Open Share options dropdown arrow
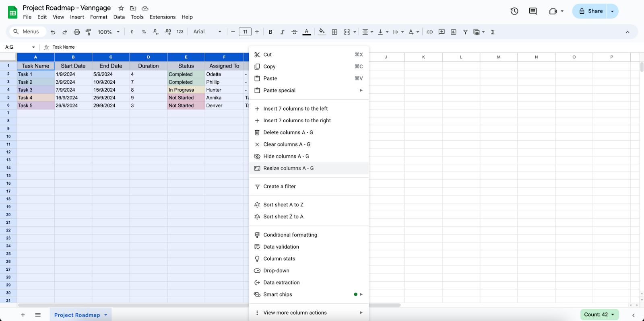The width and height of the screenshot is (644, 321). point(612,11)
